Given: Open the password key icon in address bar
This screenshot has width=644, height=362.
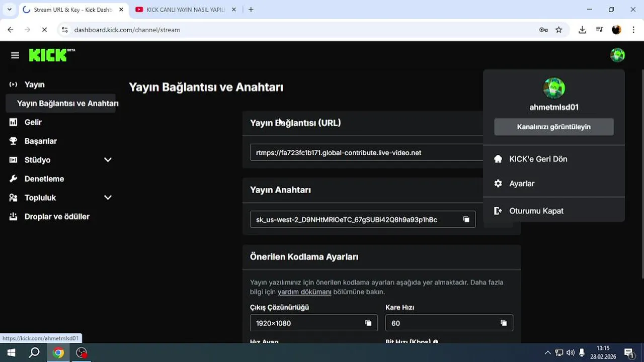Looking at the screenshot, I should 543,30.
